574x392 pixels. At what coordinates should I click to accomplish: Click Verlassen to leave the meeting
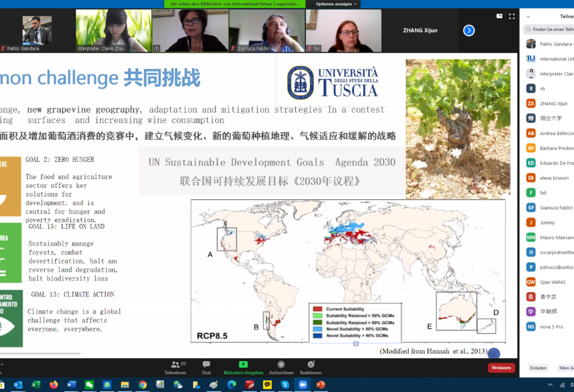(501, 367)
